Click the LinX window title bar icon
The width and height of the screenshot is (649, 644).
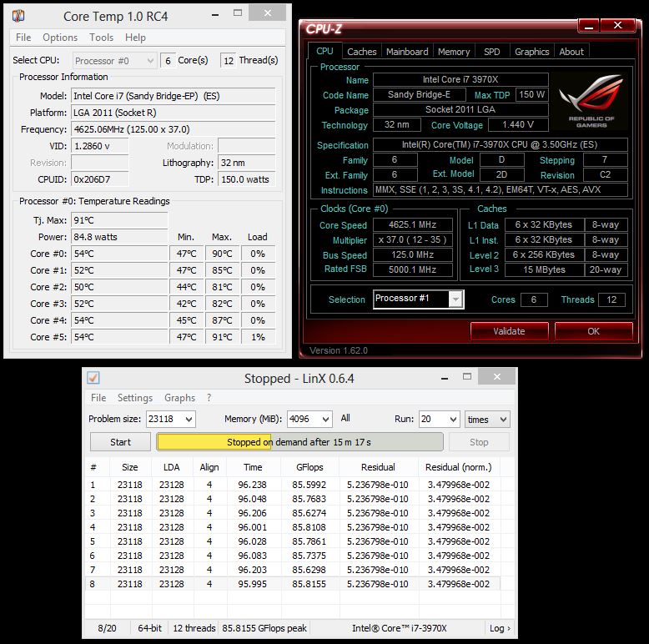93,378
